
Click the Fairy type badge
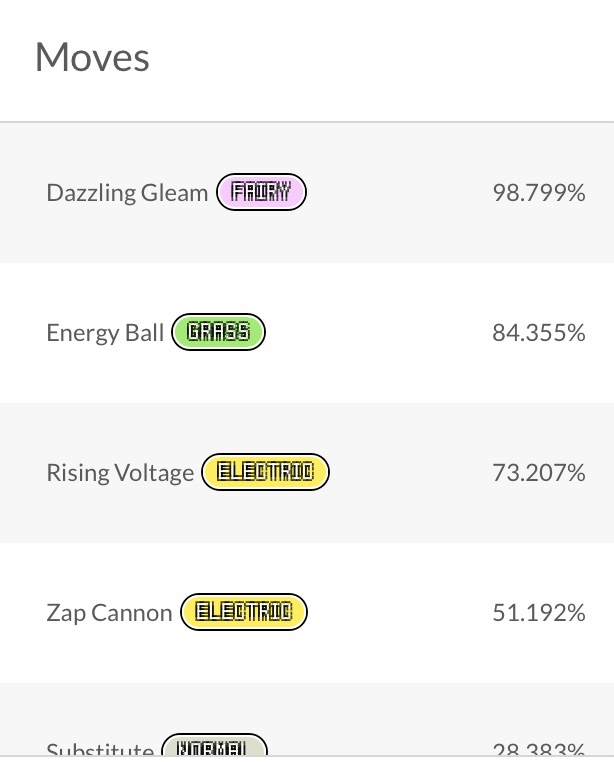tap(261, 192)
